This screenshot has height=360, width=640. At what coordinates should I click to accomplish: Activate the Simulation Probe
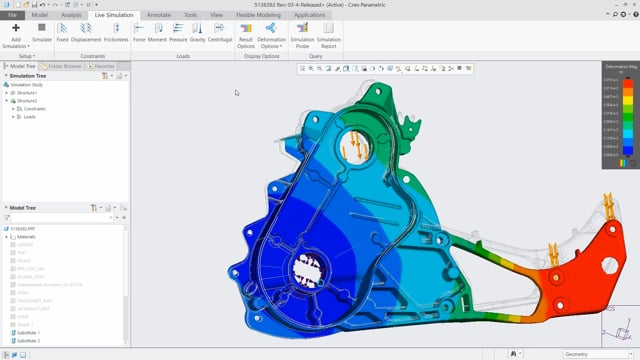point(302,36)
